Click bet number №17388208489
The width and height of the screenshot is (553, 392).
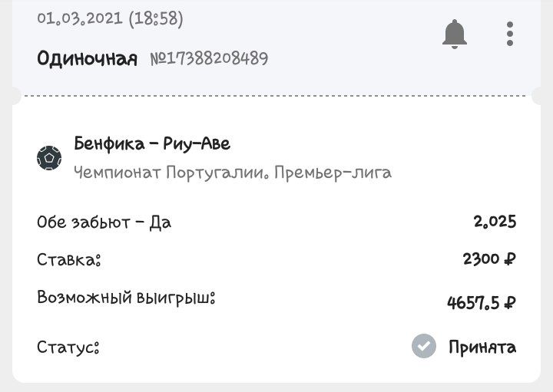[207, 58]
